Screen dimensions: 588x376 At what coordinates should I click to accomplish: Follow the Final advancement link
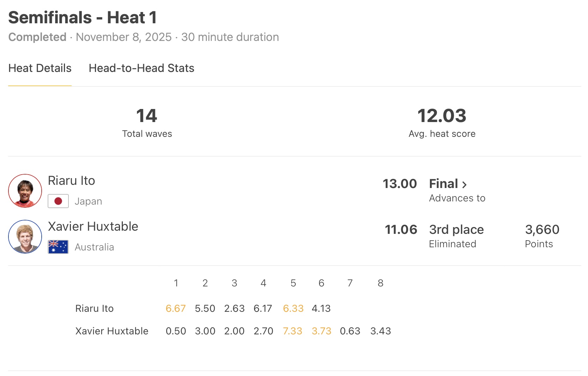[444, 184]
